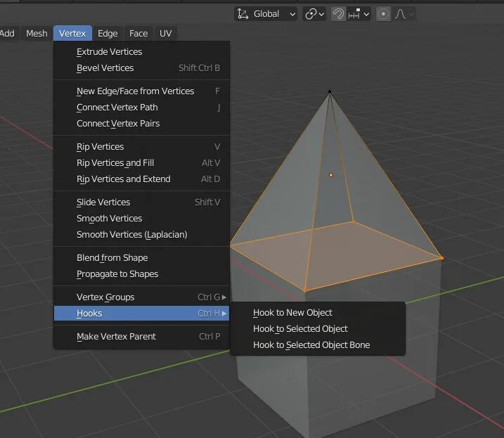Click the object origin dot

[331, 175]
